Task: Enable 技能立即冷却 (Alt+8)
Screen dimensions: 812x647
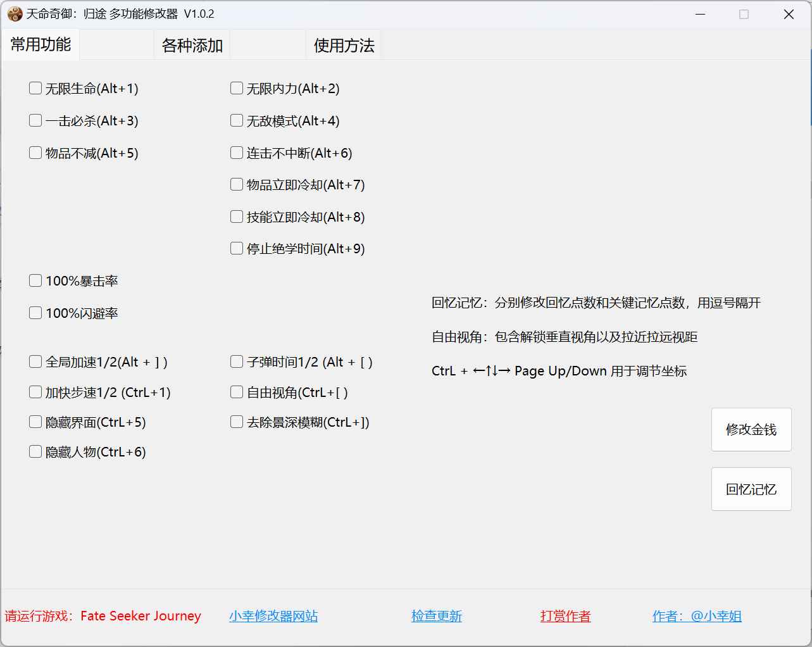Action: (x=237, y=216)
